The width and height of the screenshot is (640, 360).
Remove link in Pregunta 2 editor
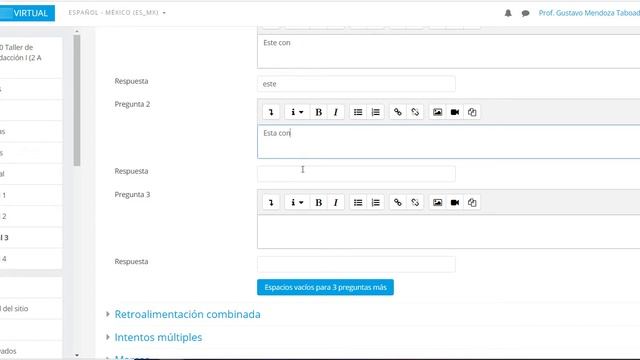[415, 112]
